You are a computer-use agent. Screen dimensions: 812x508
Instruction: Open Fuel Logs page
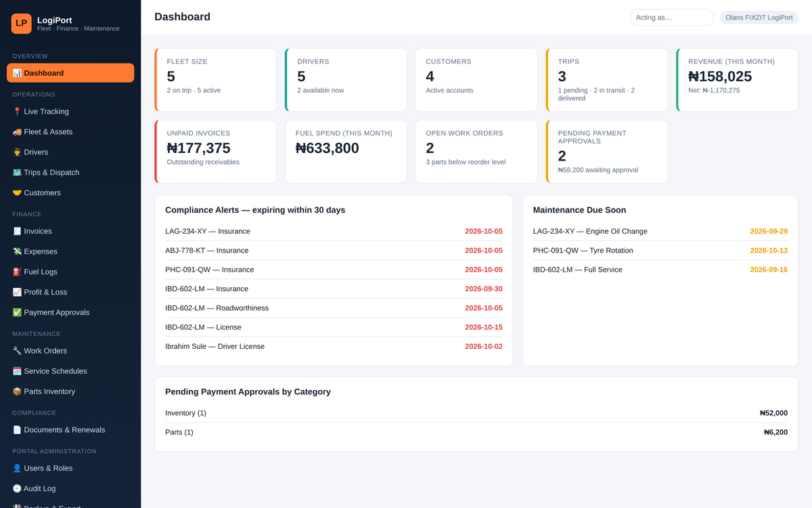pos(70,272)
